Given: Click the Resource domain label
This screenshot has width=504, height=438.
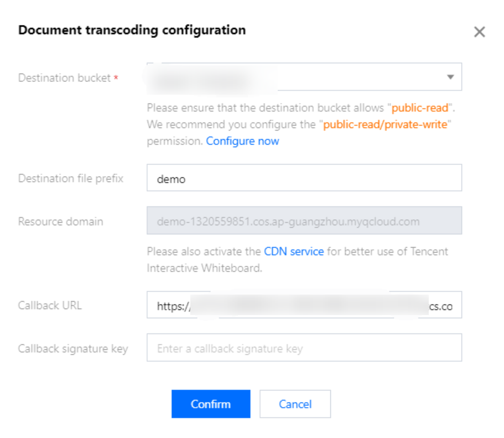Looking at the screenshot, I should [60, 221].
